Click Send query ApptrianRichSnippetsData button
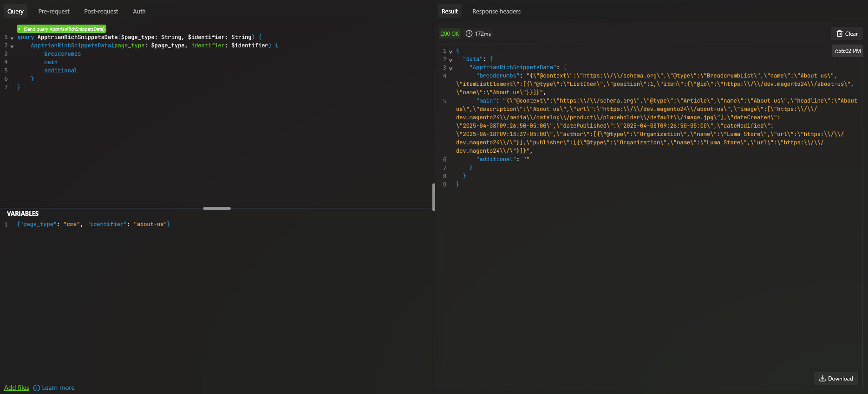This screenshot has width=868, height=394. [x=62, y=29]
